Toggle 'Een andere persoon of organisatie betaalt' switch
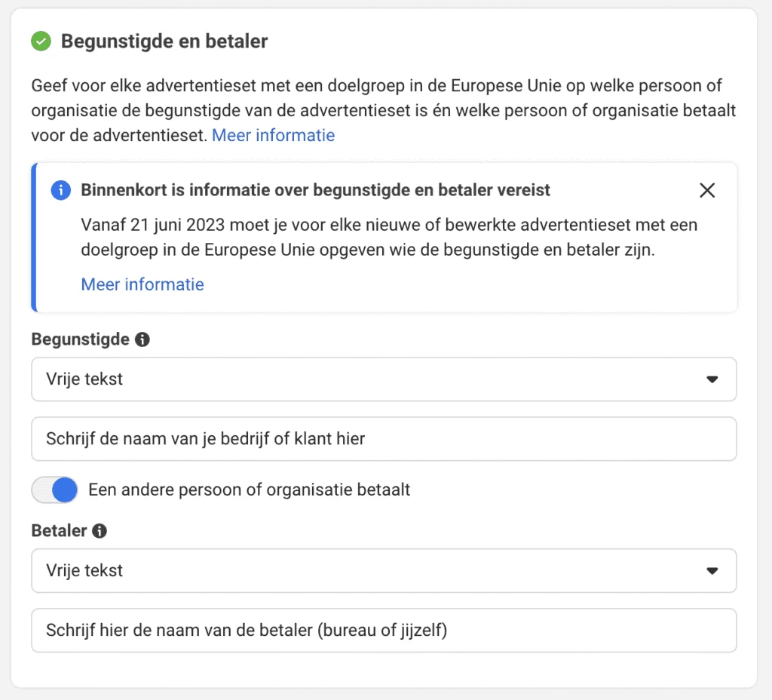Screen dimensions: 772x700 [54, 490]
